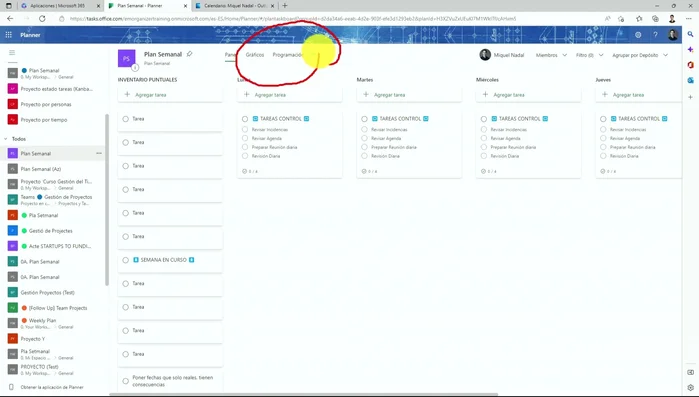
Task: Switch to Aplicaciones Microsoft 365 browser tab
Action: click(61, 6)
